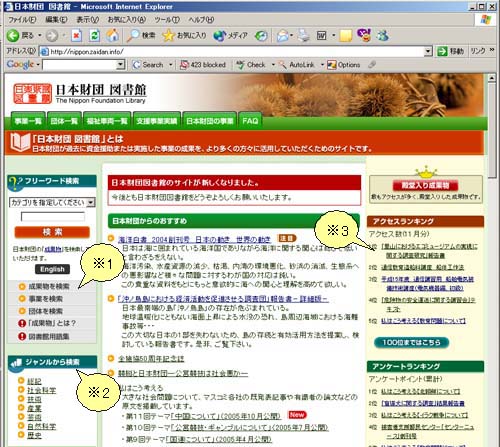
Task: Expand the address bar URL dropdown
Action: pos(428,51)
